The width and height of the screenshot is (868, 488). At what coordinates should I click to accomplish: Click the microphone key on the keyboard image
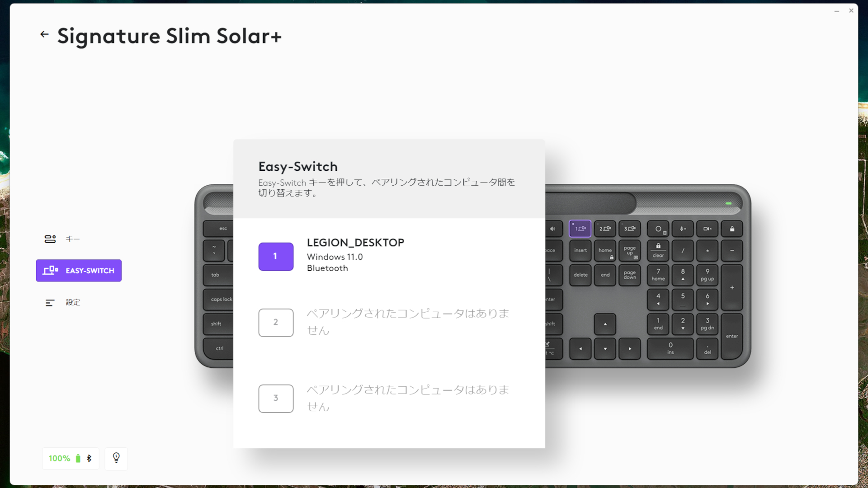pos(683,229)
